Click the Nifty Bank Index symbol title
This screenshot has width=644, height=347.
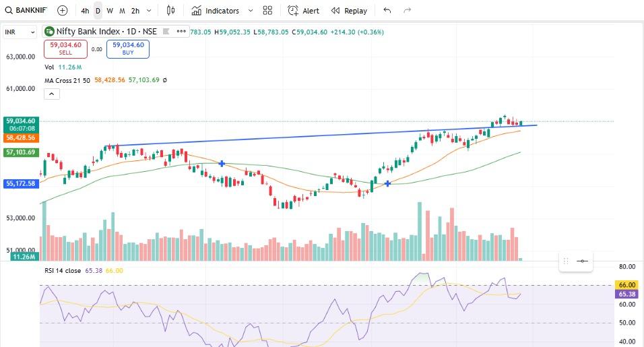[106, 31]
